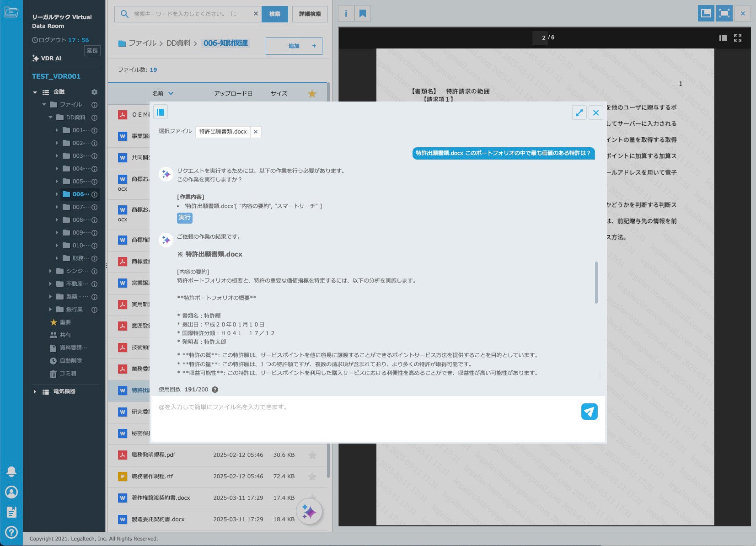Click the サイズ column header
Image resolution: width=756 pixels, height=546 pixels.
pos(279,93)
